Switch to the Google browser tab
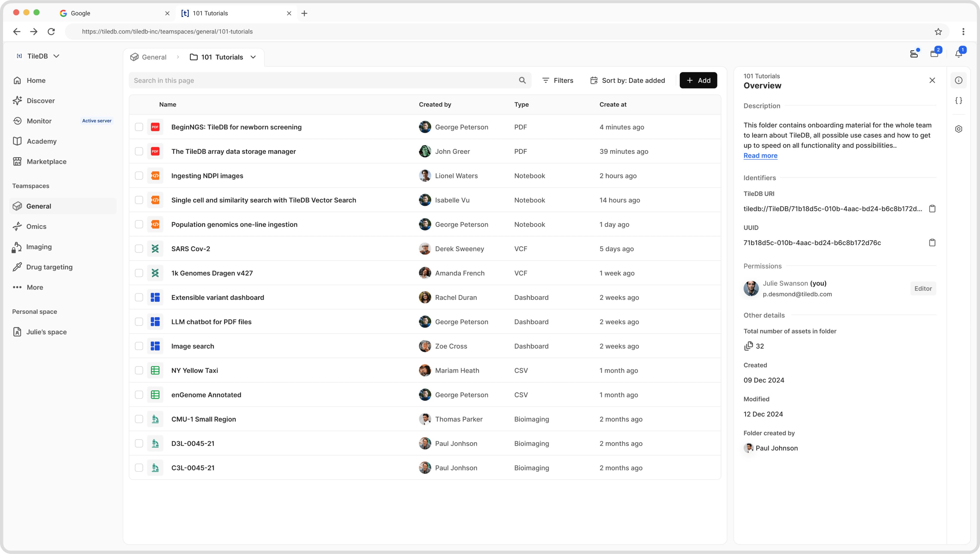The width and height of the screenshot is (980, 554). point(114,13)
